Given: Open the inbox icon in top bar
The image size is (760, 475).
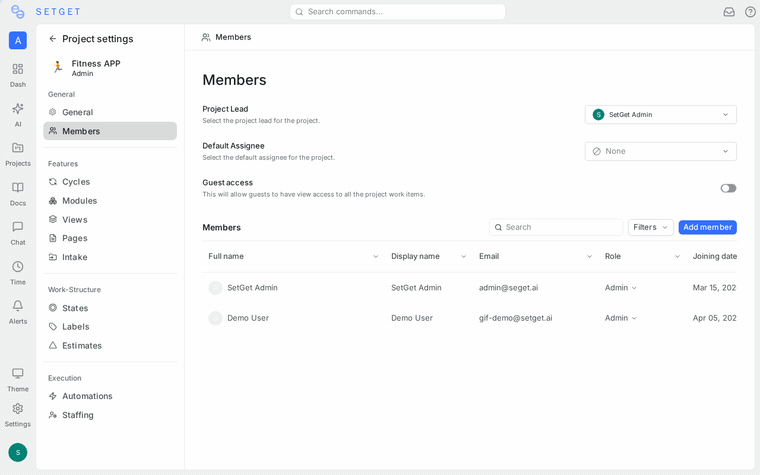Looking at the screenshot, I should 729,12.
